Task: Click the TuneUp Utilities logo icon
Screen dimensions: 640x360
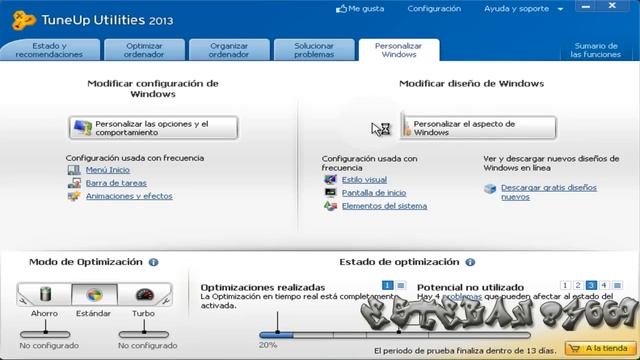Action: tap(23, 20)
